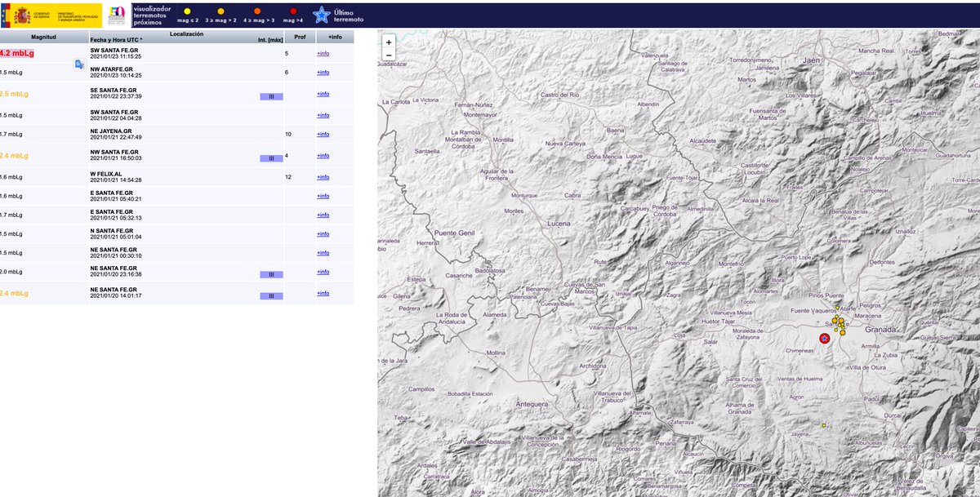This screenshot has height=497, width=980.
Task: Click the Alcalá la Real label on map
Action: 759,199
